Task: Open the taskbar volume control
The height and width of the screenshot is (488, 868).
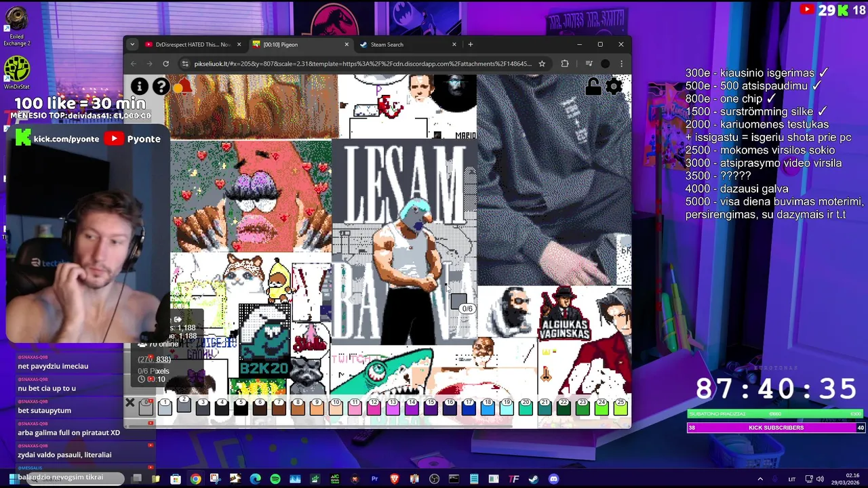Action: (x=820, y=479)
